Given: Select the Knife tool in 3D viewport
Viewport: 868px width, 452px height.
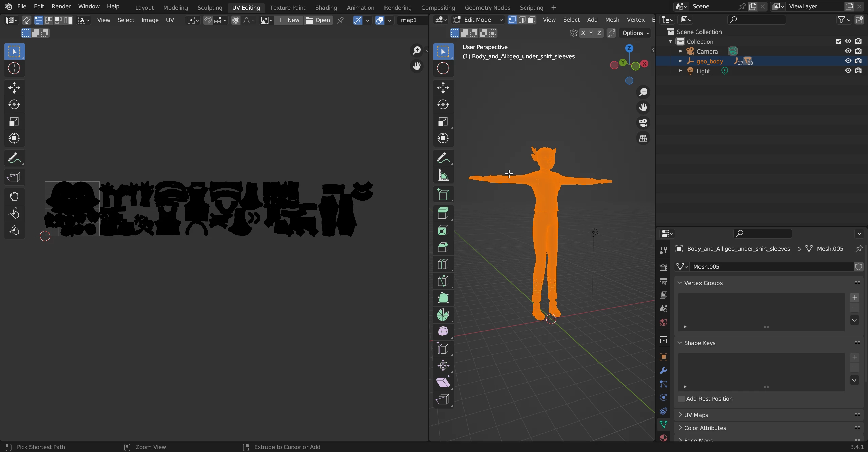Looking at the screenshot, I should pyautogui.click(x=443, y=281).
